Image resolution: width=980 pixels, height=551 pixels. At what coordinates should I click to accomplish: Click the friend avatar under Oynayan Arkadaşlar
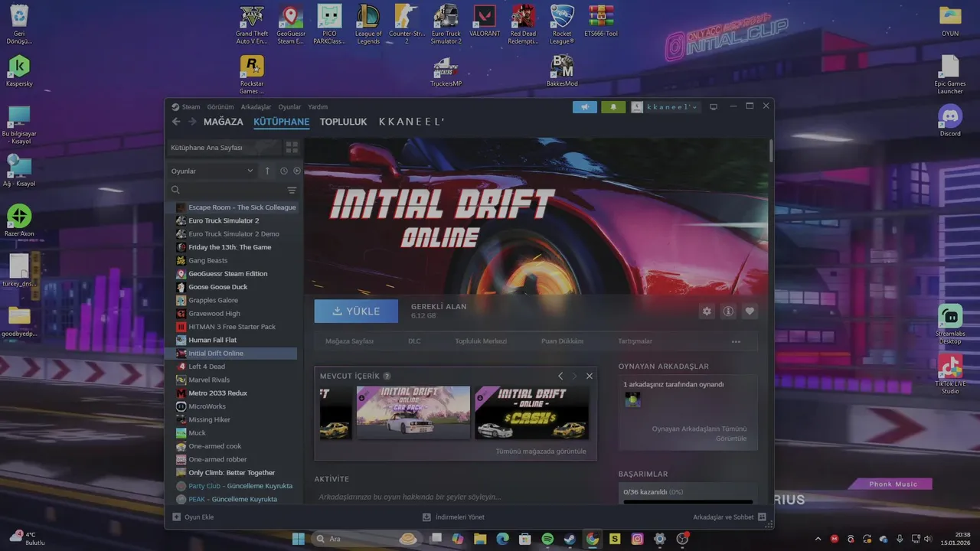(632, 399)
